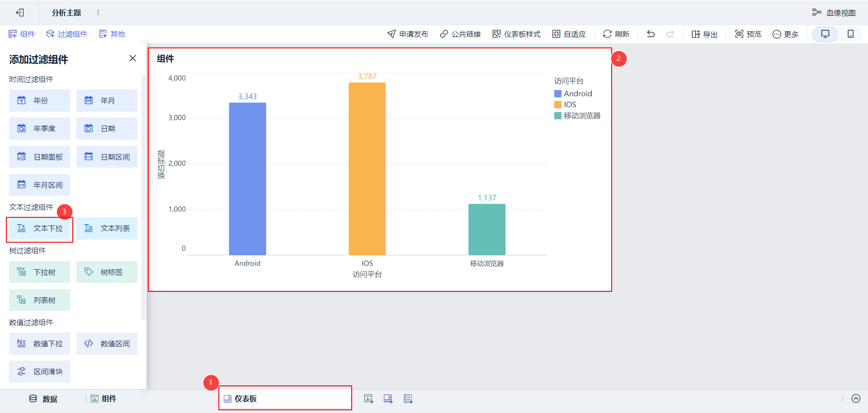The image size is (868, 413).
Task: Open the 组件 menu in the toolbar
Action: pos(22,34)
